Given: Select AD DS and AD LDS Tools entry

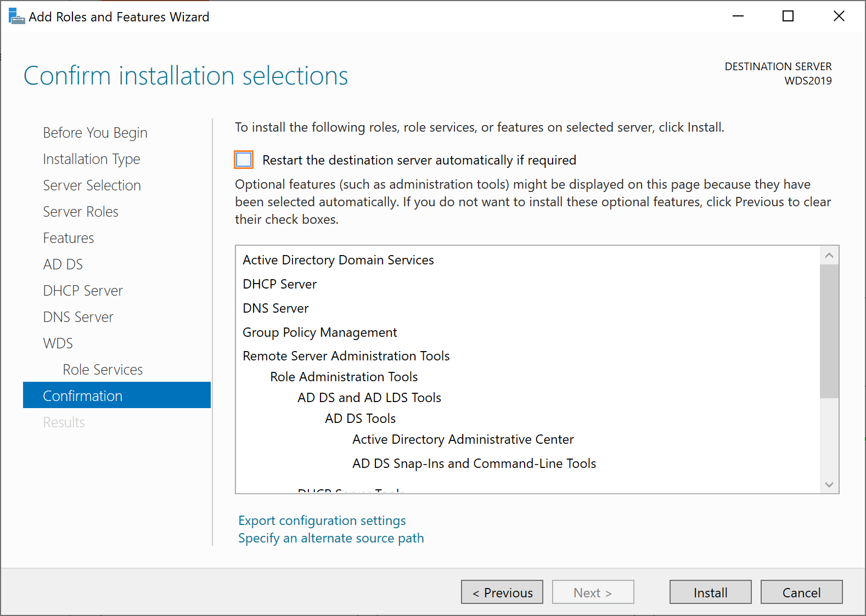Looking at the screenshot, I should click(x=369, y=398).
